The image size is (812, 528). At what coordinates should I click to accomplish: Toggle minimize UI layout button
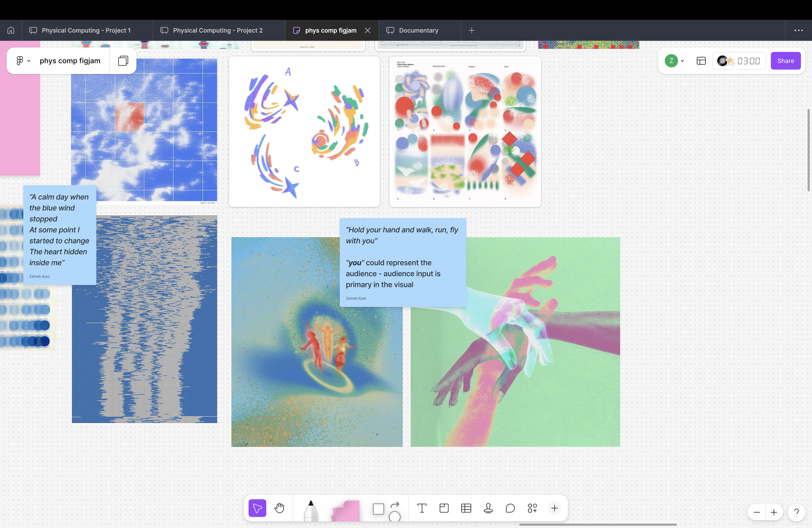(x=701, y=61)
